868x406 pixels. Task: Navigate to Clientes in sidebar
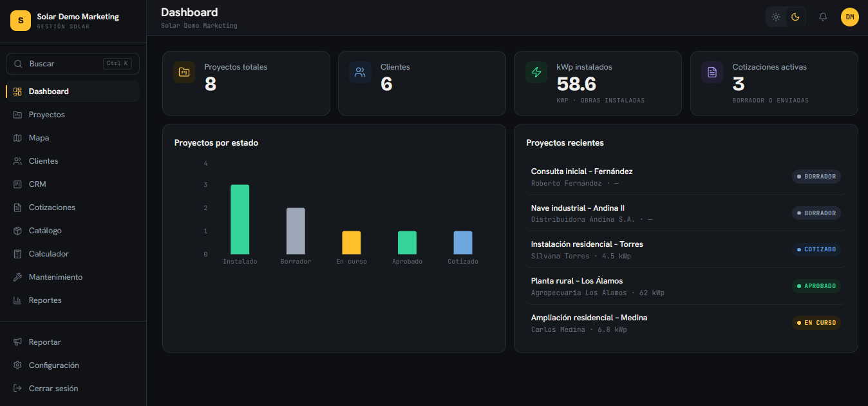[73, 161]
